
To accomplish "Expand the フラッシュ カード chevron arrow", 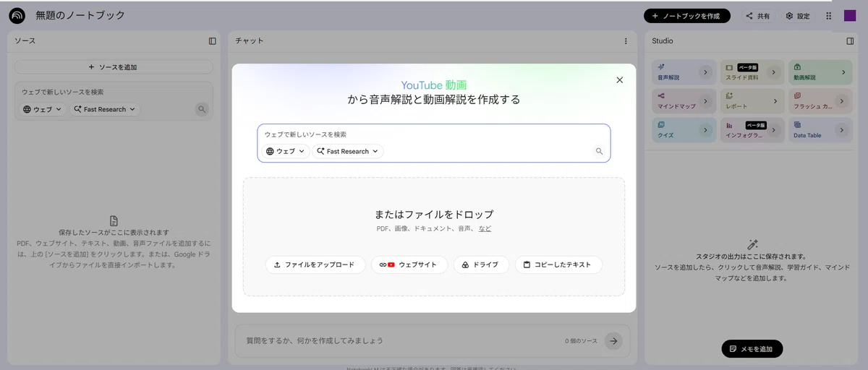I will pos(842,101).
